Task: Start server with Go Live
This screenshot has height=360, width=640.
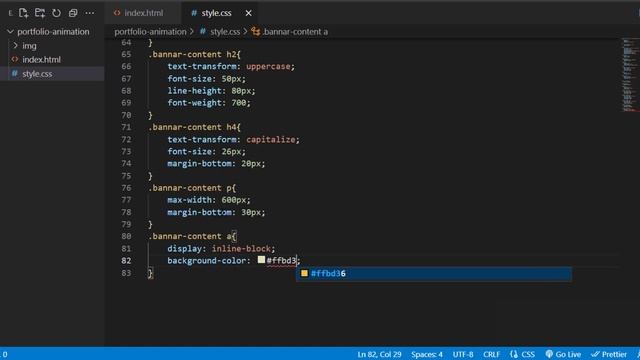Action: pos(563,354)
